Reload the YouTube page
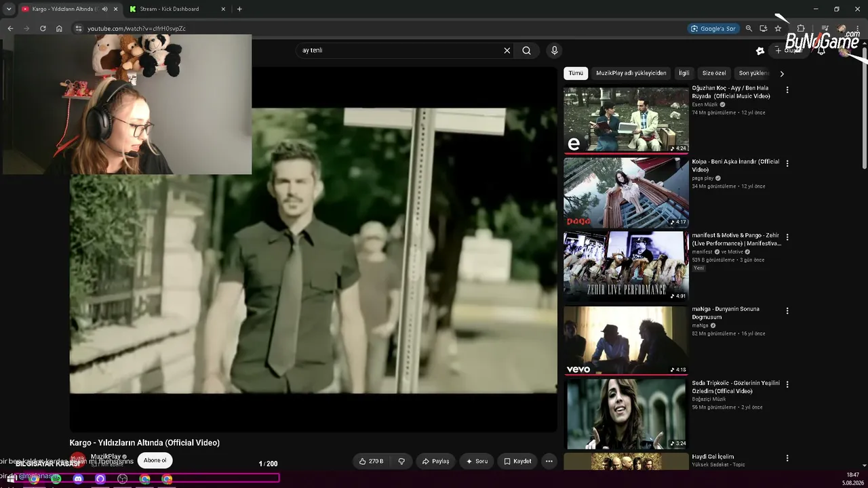 (43, 28)
